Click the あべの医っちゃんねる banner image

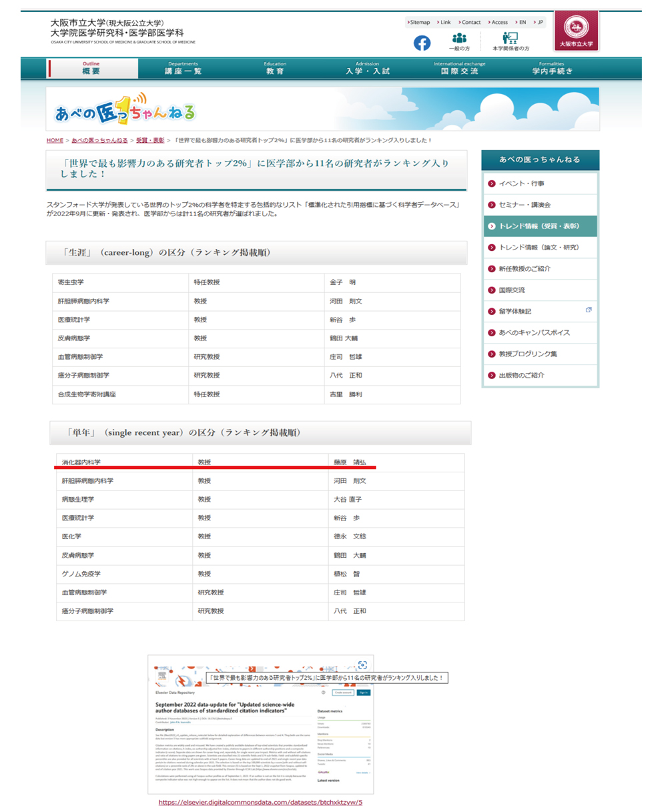[322, 109]
